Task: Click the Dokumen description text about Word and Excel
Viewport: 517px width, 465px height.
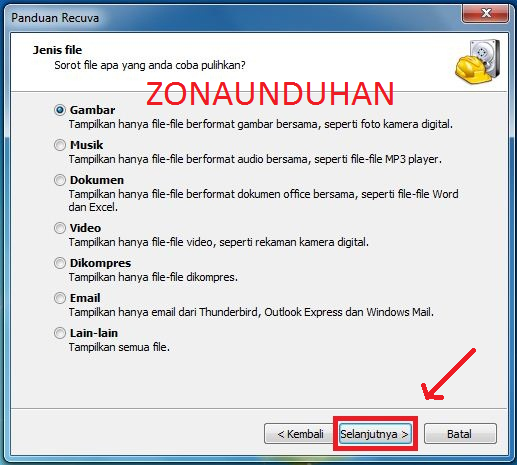Action: pos(263,200)
